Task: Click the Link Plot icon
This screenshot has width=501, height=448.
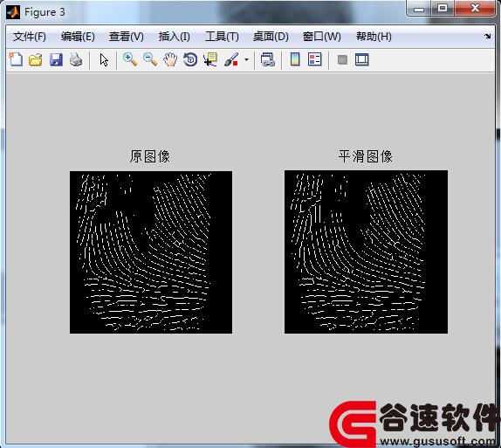Action: [x=267, y=59]
